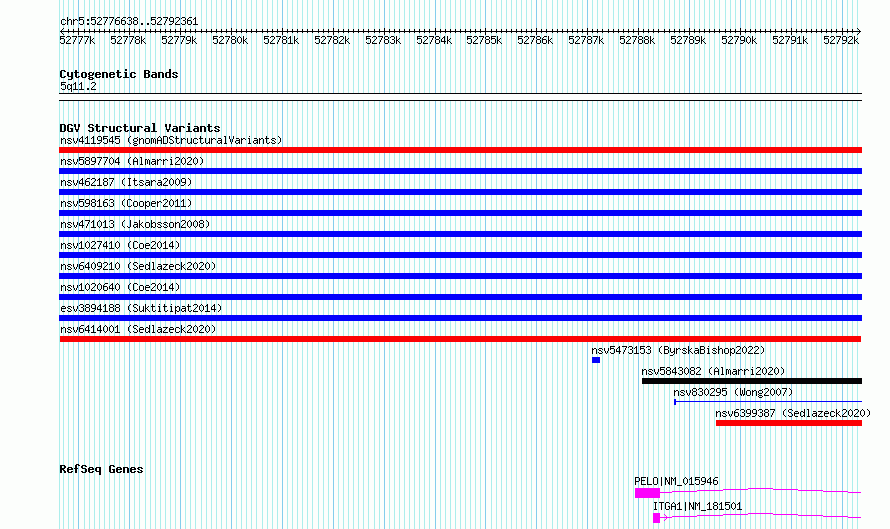This screenshot has width=890, height=529.
Task: Select the nsv1027410 (Coe2014) label
Action: 120,245
